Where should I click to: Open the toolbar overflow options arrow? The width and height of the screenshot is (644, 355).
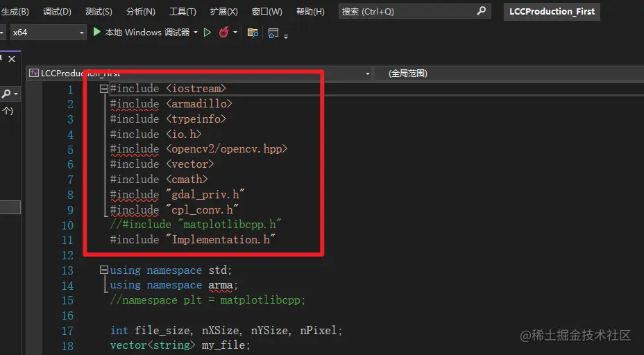286,36
